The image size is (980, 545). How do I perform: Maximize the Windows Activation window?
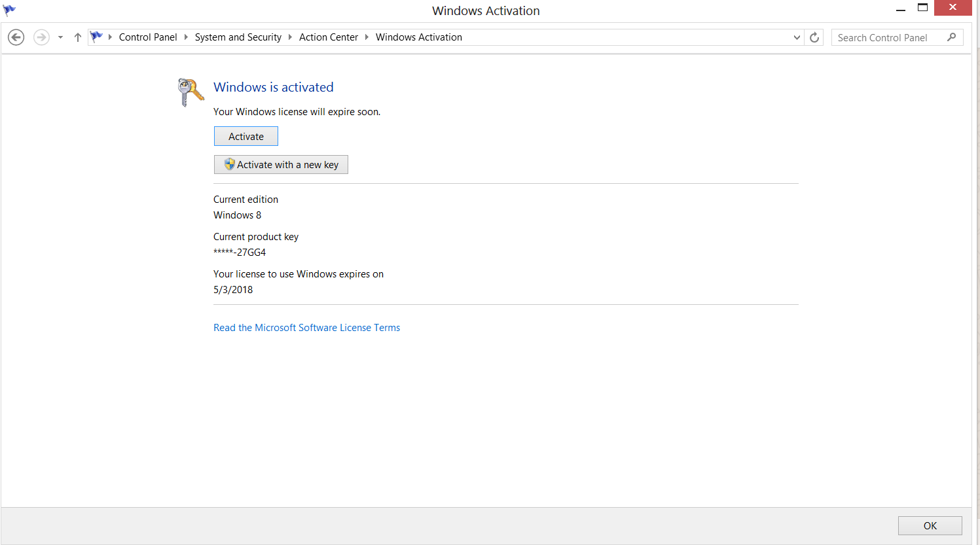point(922,9)
